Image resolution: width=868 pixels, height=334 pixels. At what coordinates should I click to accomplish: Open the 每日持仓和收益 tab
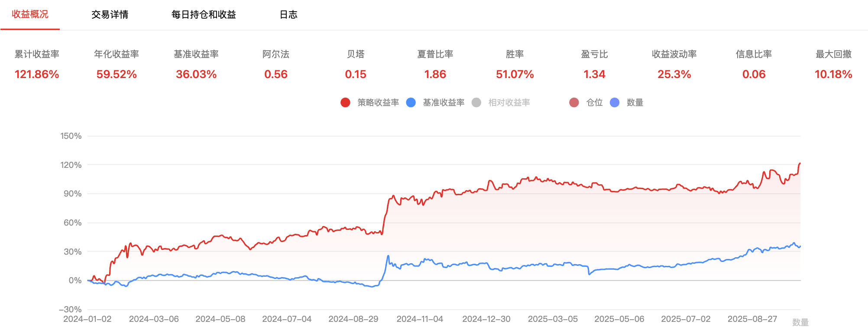tap(204, 15)
